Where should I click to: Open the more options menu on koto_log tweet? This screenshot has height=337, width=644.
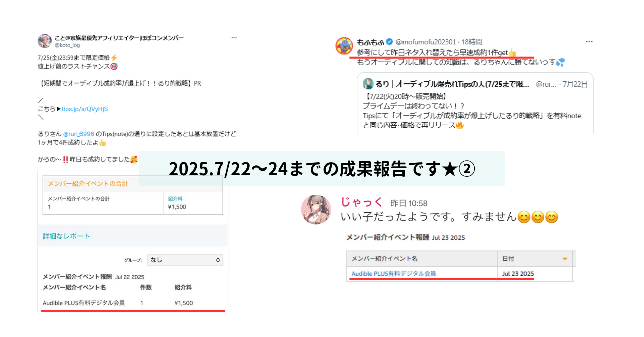pyautogui.click(x=234, y=38)
